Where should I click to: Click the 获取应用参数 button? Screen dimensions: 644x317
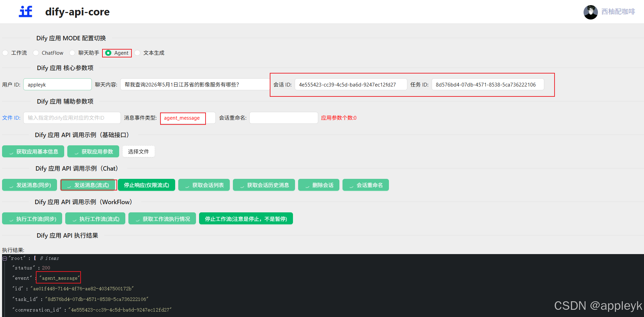pos(93,151)
